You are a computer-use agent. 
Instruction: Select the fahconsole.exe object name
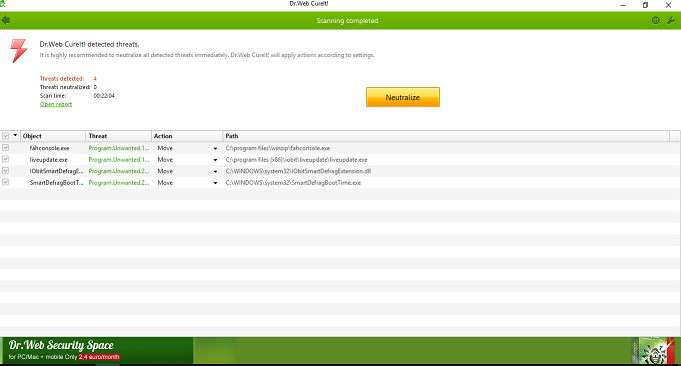coord(50,148)
